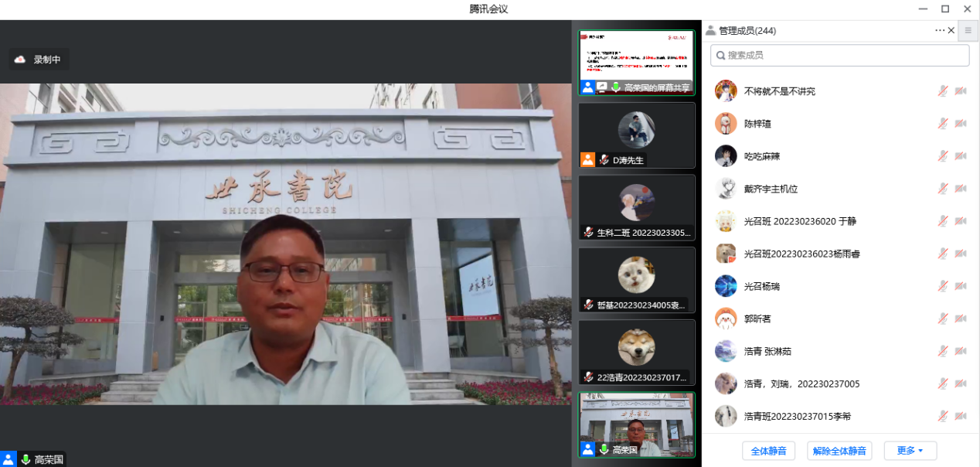The width and height of the screenshot is (980, 467).
Task: Click the camera icon for 陈梓瑄
Action: click(x=961, y=124)
